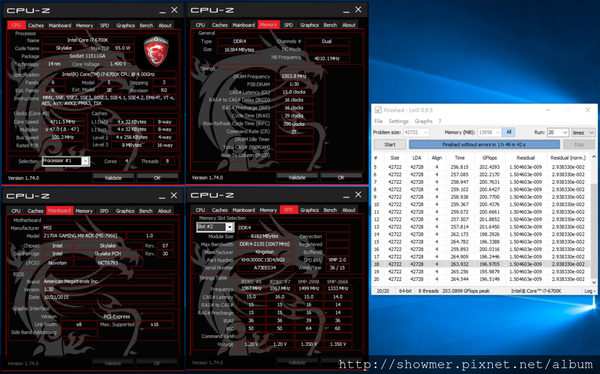Click the Start button in LinX

(390, 145)
